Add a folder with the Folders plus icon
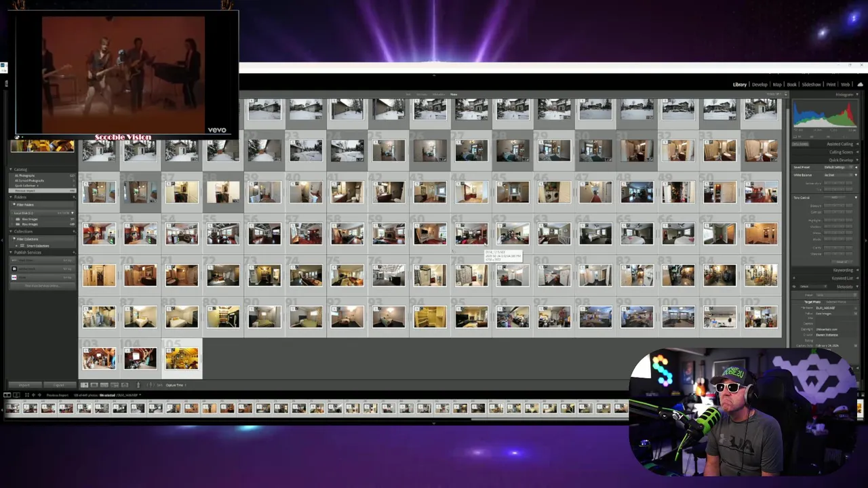The height and width of the screenshot is (488, 868). 73,197
